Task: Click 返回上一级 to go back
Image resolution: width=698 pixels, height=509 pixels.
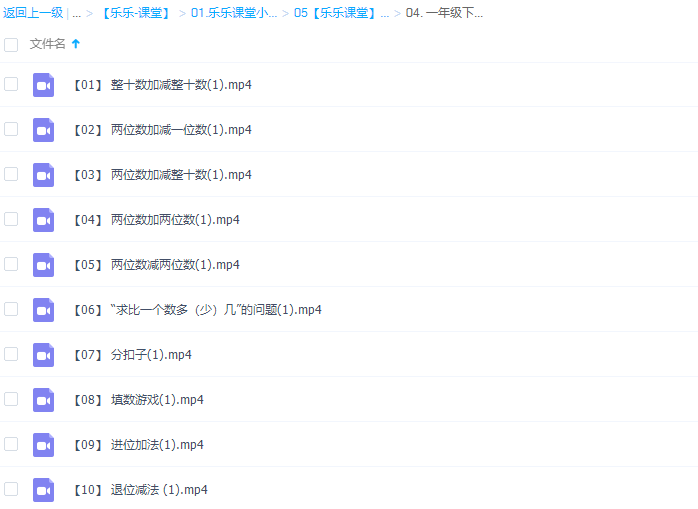Action: [x=33, y=13]
